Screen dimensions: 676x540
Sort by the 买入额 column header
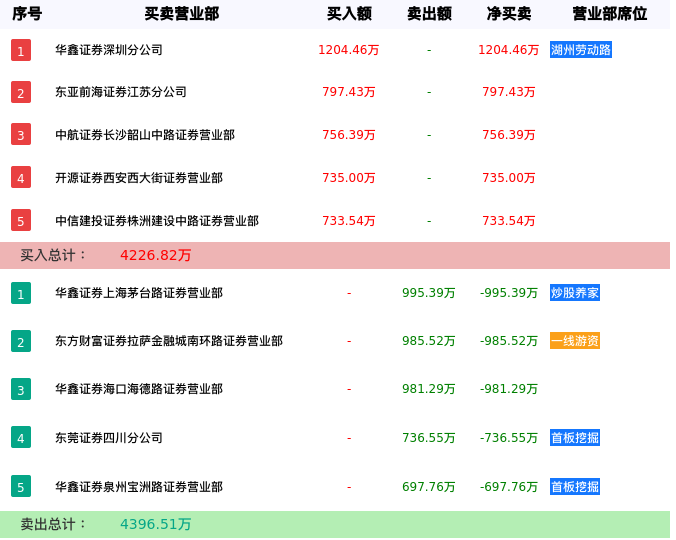(349, 14)
